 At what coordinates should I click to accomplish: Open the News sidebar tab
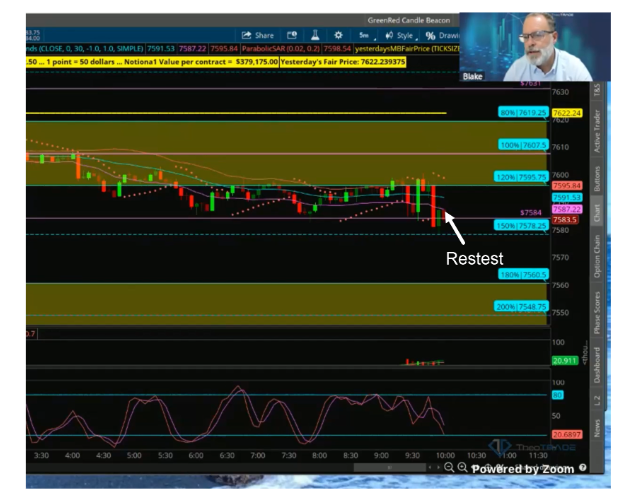click(x=597, y=428)
